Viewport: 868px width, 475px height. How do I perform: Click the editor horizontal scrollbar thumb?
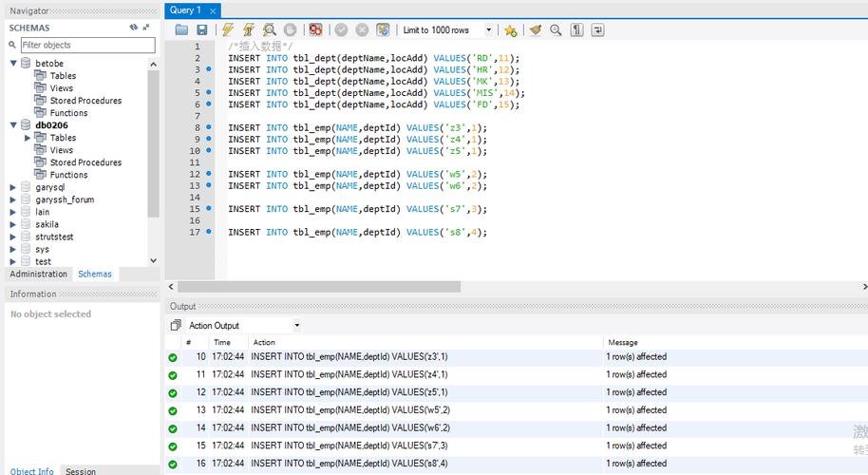pyautogui.click(x=319, y=287)
